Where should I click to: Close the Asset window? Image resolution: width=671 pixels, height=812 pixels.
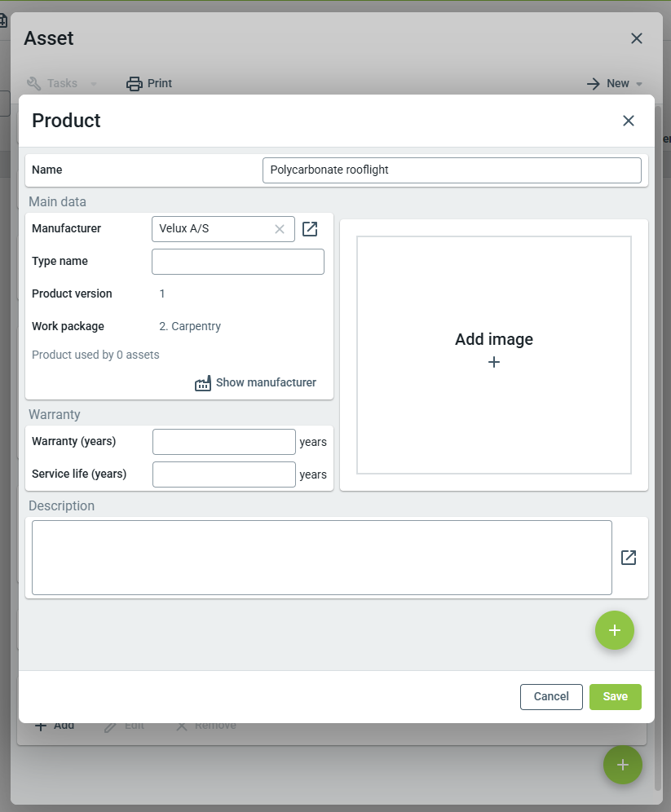pyautogui.click(x=637, y=38)
